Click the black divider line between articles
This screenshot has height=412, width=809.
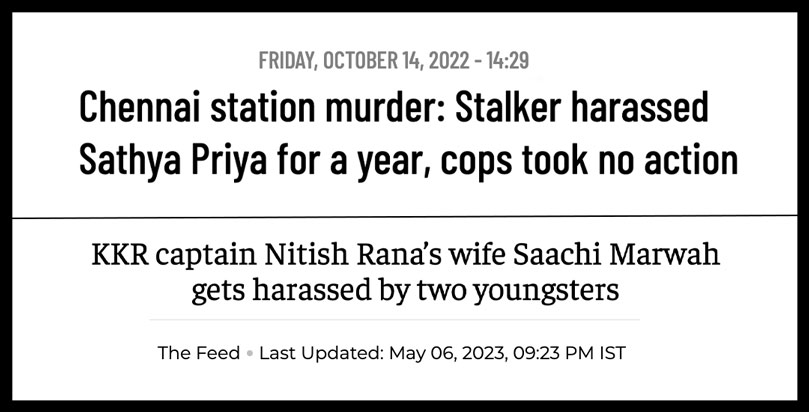pos(404,217)
